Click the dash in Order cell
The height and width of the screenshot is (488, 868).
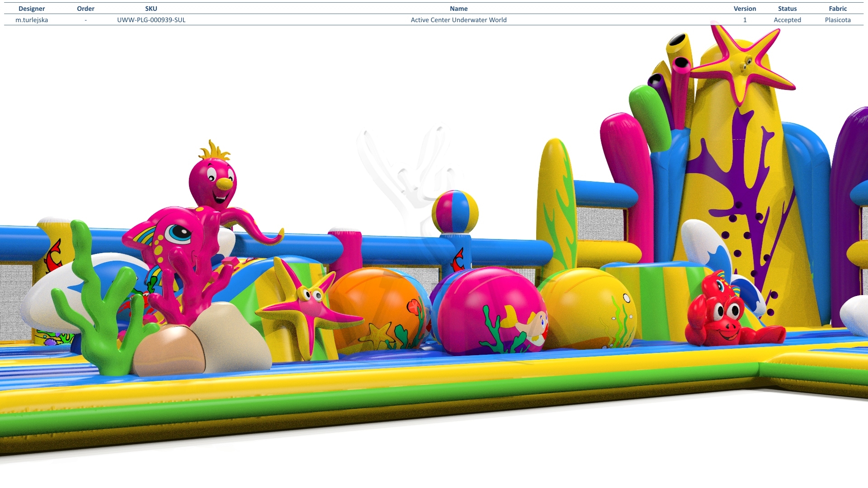85,20
